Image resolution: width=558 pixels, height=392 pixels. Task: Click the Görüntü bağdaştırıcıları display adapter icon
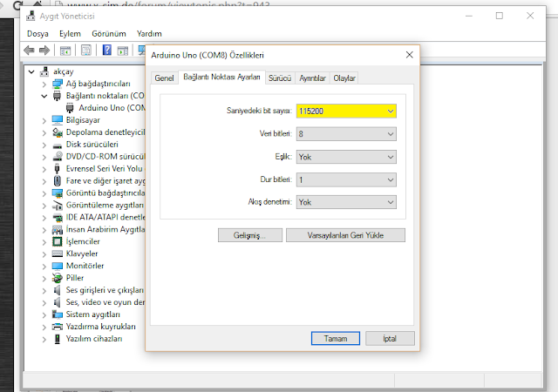coord(58,193)
